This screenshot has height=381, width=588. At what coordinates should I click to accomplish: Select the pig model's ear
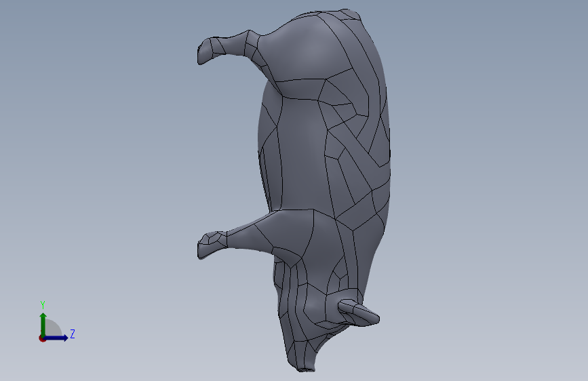coord(359,313)
